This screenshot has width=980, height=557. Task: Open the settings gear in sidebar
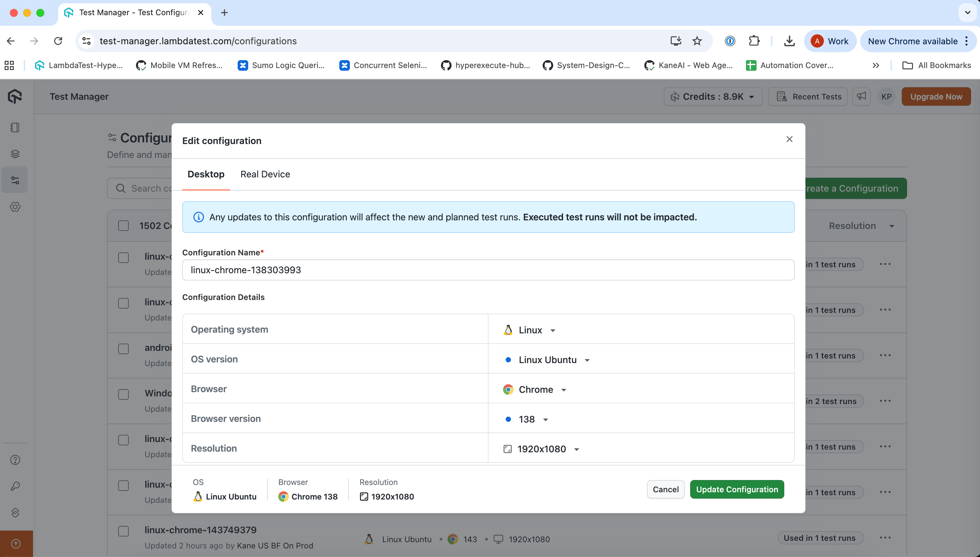(x=15, y=207)
